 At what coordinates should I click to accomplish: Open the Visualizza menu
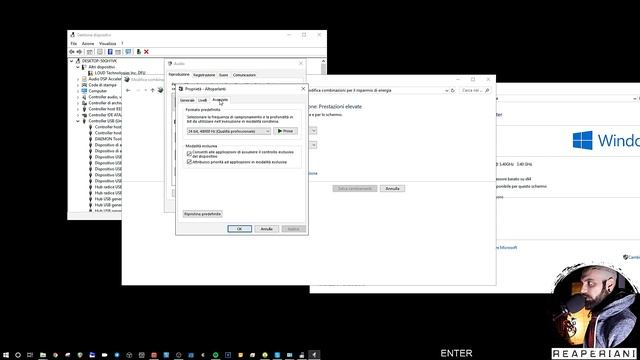(x=107, y=44)
